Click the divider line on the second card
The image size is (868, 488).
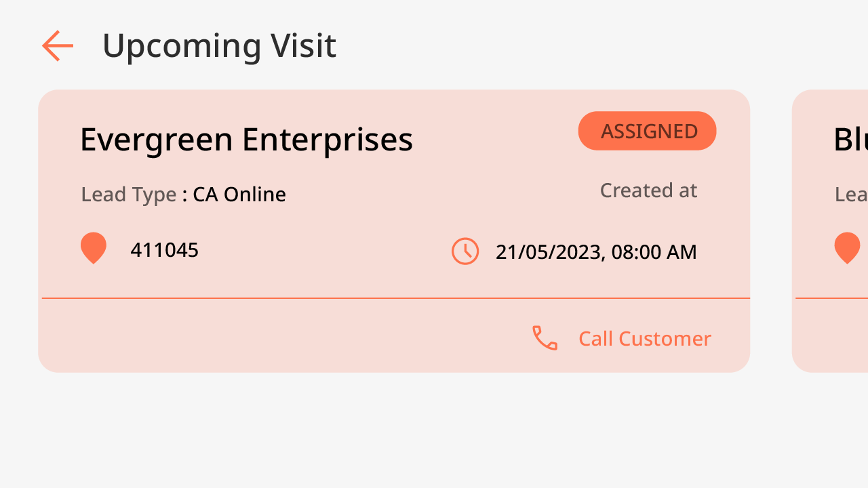coord(831,298)
